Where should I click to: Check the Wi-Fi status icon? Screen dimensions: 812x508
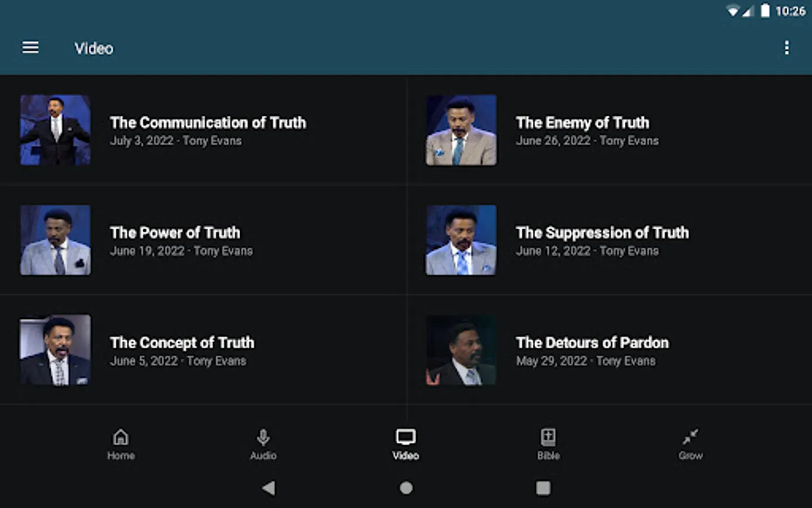click(732, 11)
